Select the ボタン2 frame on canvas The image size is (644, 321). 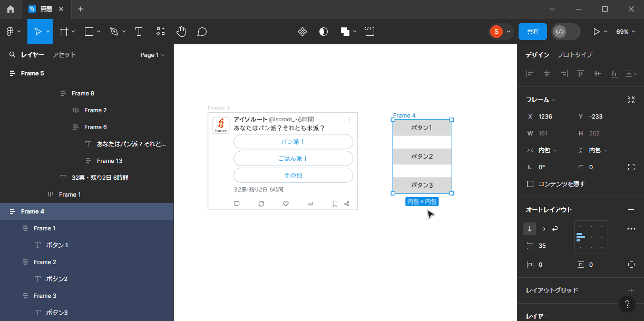pyautogui.click(x=422, y=157)
